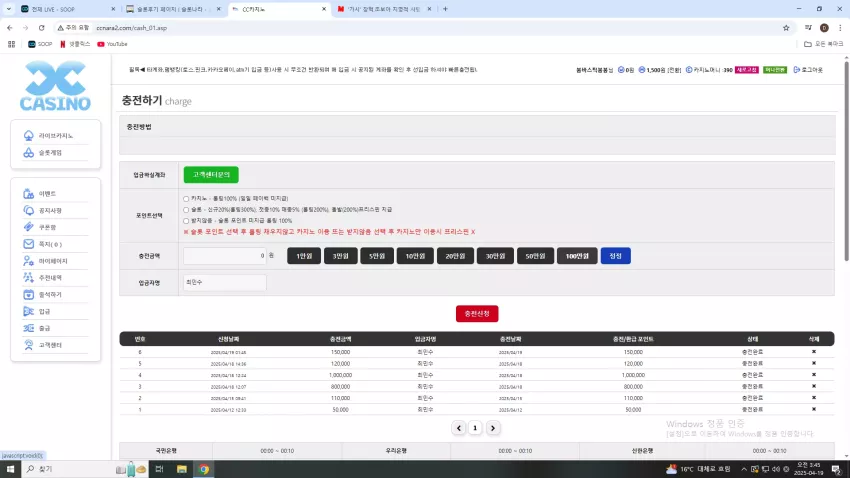This screenshot has width=850, height=478.
Task: Open the YouTube bookmark
Action: click(x=112, y=44)
